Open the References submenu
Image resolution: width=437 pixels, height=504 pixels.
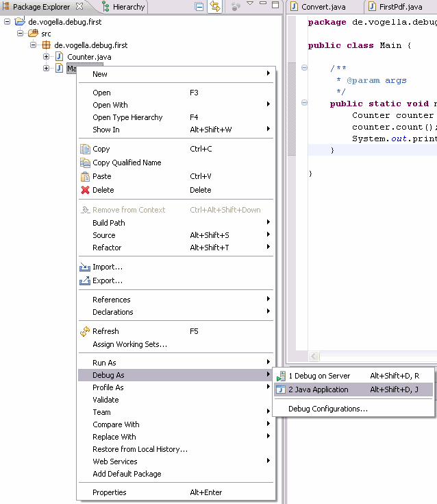(x=176, y=300)
